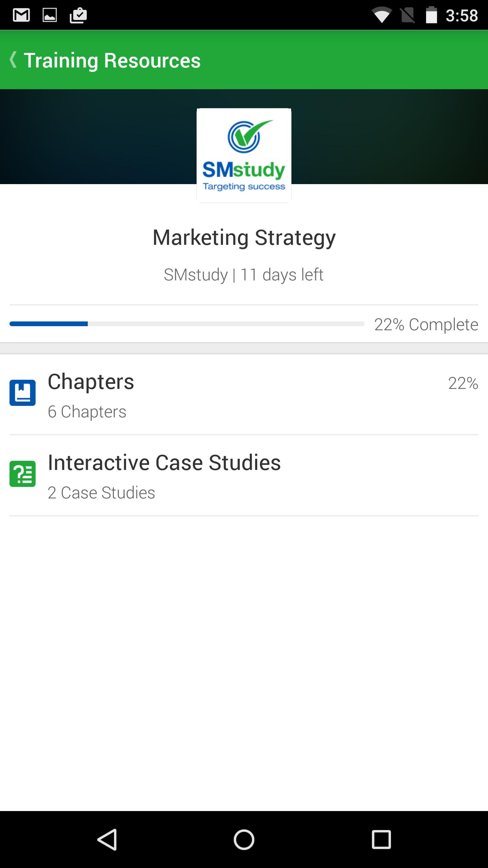This screenshot has height=868, width=488.
Task: Open the Interactive Case Studies item
Action: click(x=244, y=475)
